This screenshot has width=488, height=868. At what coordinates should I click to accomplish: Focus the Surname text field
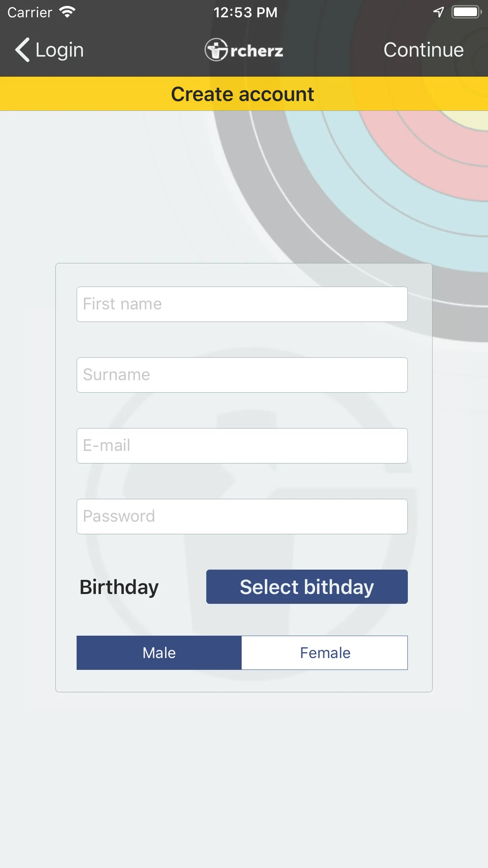click(x=242, y=375)
